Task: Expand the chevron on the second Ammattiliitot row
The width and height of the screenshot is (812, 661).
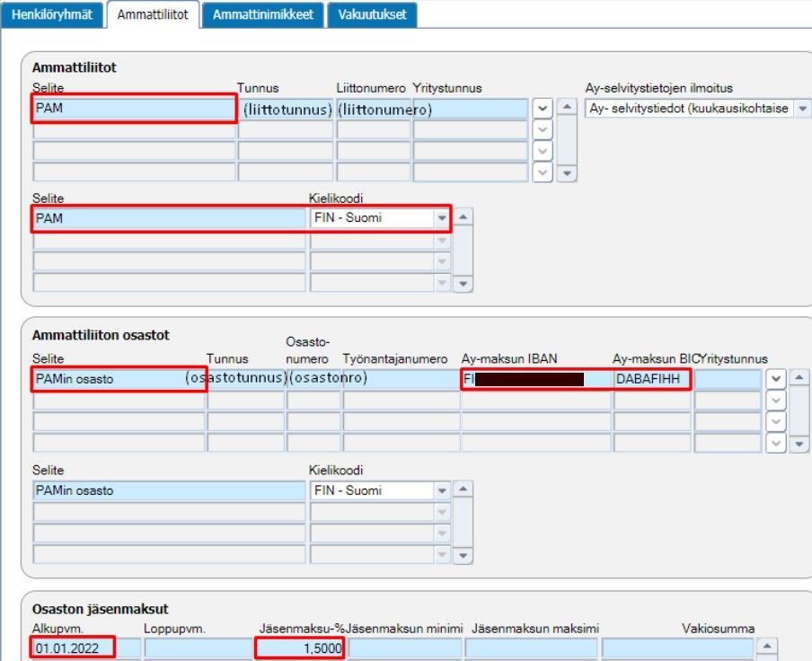Action: (x=543, y=129)
